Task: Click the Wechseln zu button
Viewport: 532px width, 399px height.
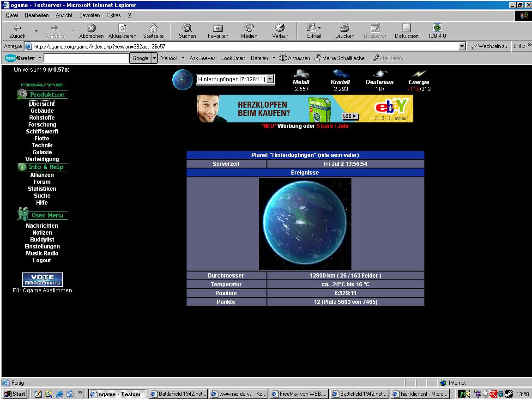Action: [x=490, y=46]
